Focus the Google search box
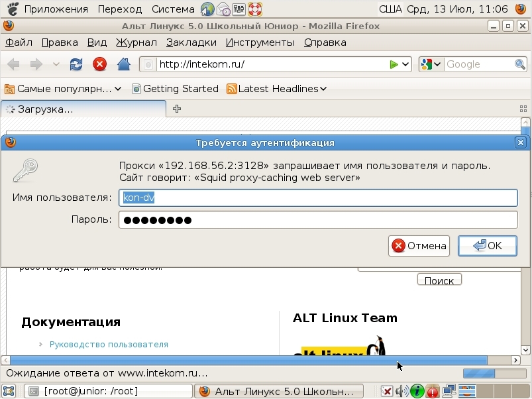532x399 pixels. [x=479, y=64]
